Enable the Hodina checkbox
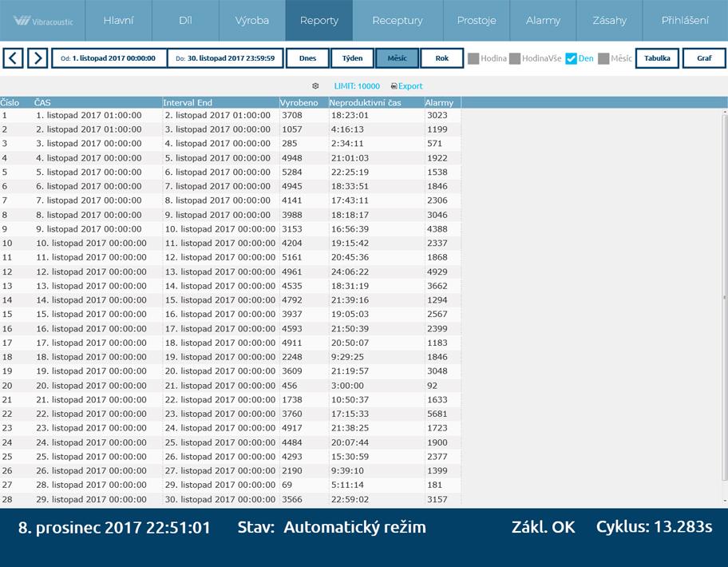Viewport: 728px width, 567px height. tap(473, 58)
